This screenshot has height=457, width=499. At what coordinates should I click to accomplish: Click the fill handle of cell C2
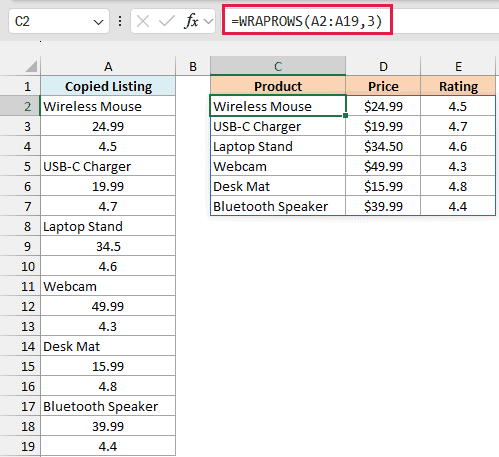[x=345, y=115]
